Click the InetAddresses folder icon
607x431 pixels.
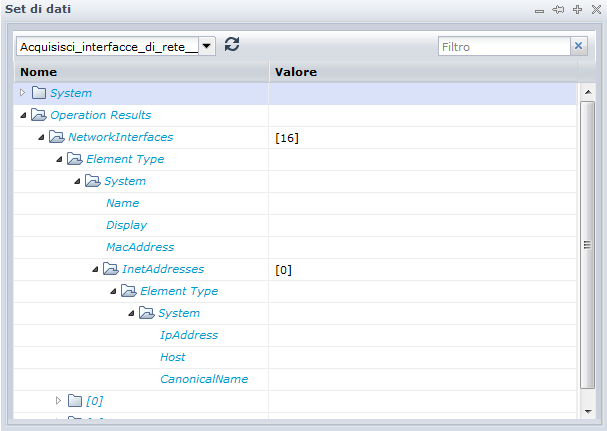pyautogui.click(x=110, y=269)
